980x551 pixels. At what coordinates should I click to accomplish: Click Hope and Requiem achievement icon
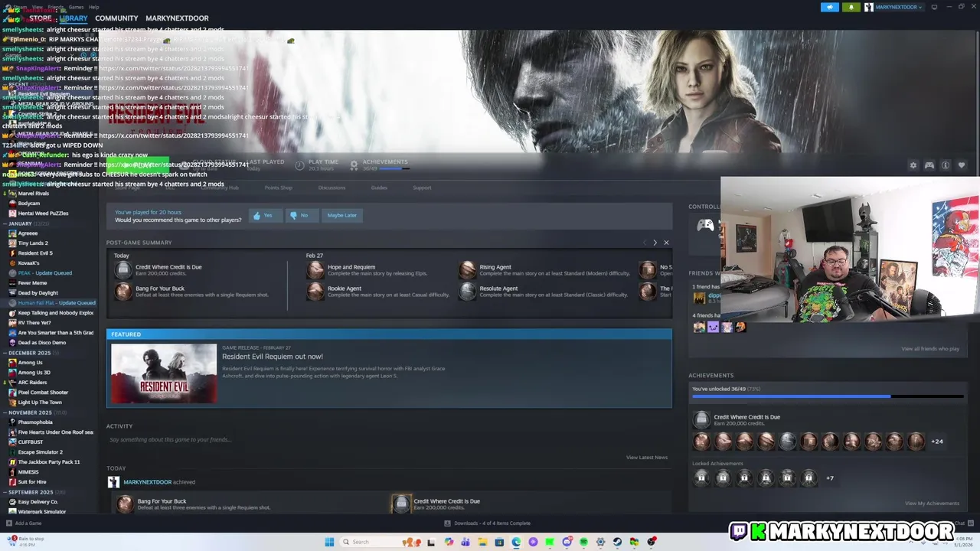pyautogui.click(x=315, y=269)
